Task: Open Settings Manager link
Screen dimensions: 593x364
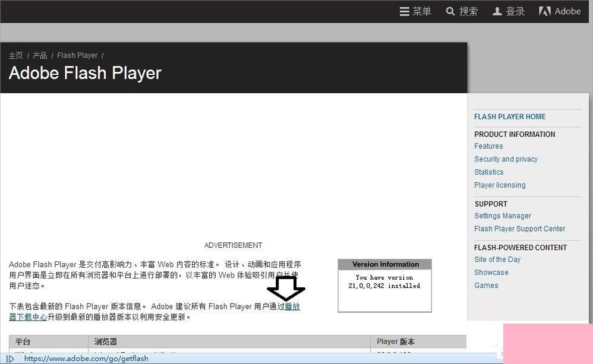Action: (503, 216)
